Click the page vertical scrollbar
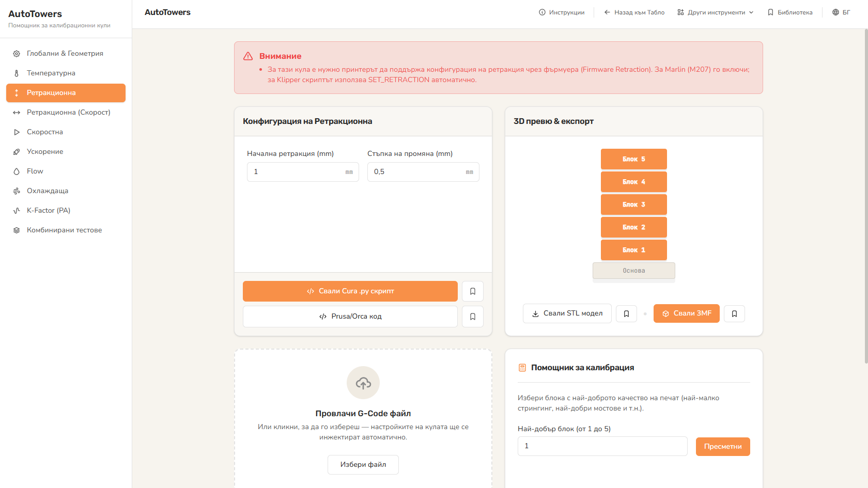Image resolution: width=868 pixels, height=488 pixels. [866, 196]
